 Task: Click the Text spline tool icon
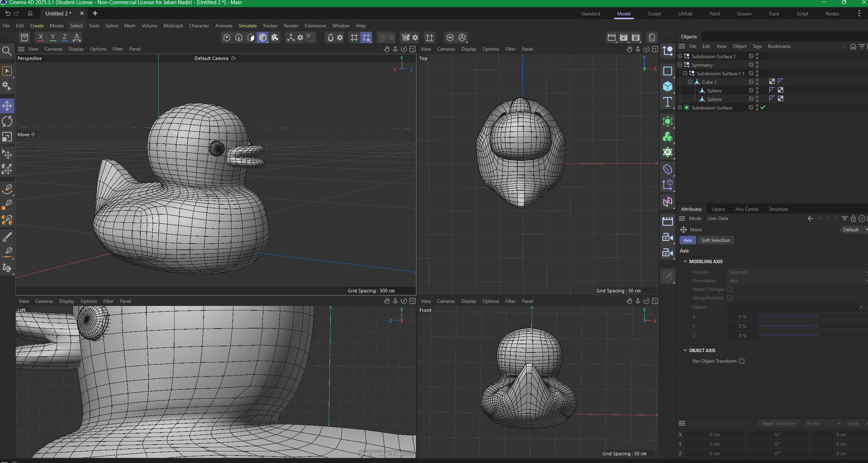[668, 102]
